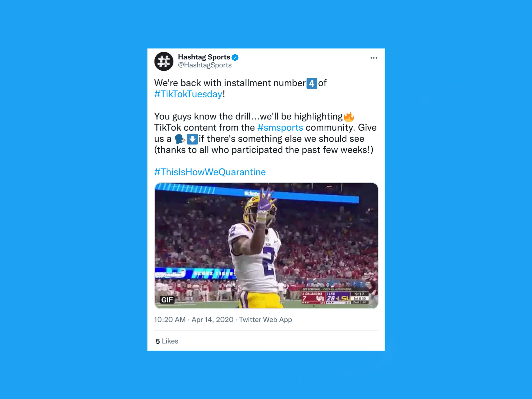Play the LSU football GIF
Screen dimensions: 532x399
[x=266, y=246]
